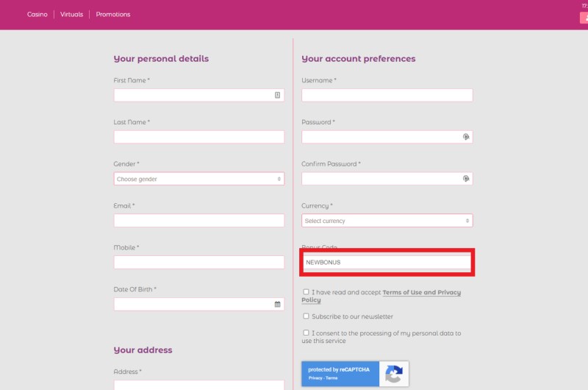Click the reCAPTCHA Terms link
The width and height of the screenshot is (588, 390).
331,378
